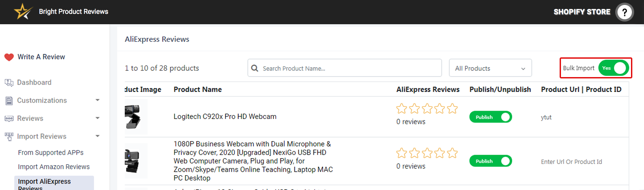Click the SHOPIFY STORE link
The height and width of the screenshot is (190, 644).
(582, 12)
